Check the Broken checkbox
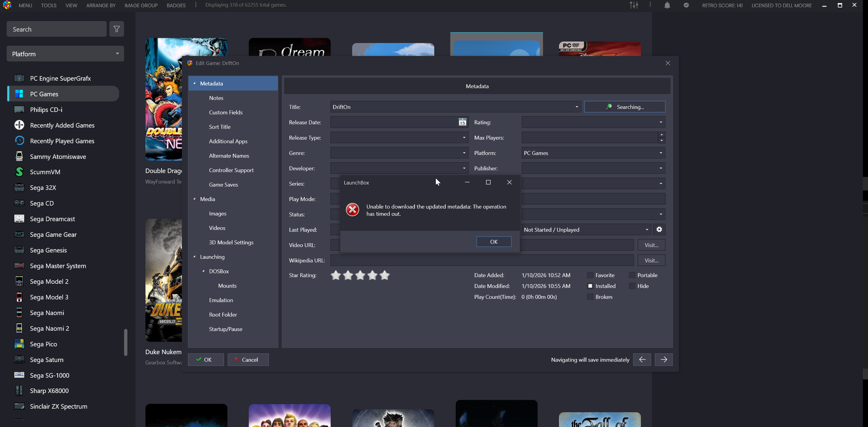Image resolution: width=868 pixels, height=427 pixels. click(x=590, y=297)
